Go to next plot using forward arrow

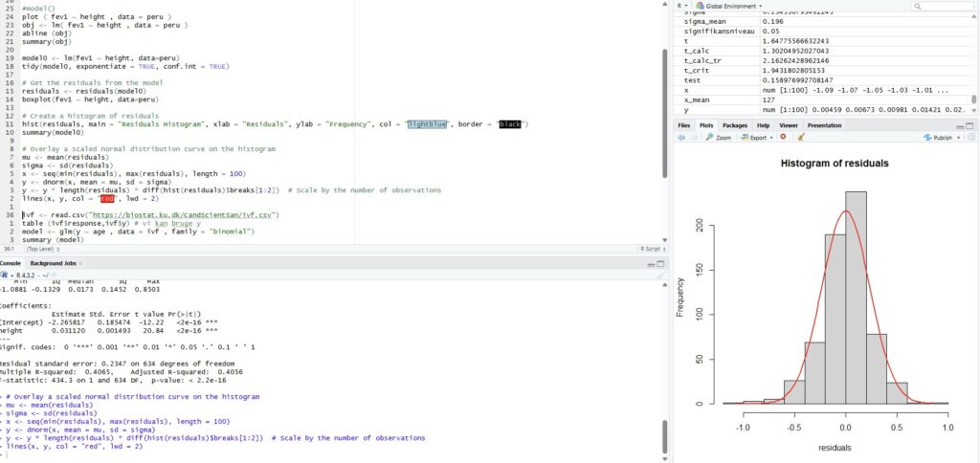695,137
